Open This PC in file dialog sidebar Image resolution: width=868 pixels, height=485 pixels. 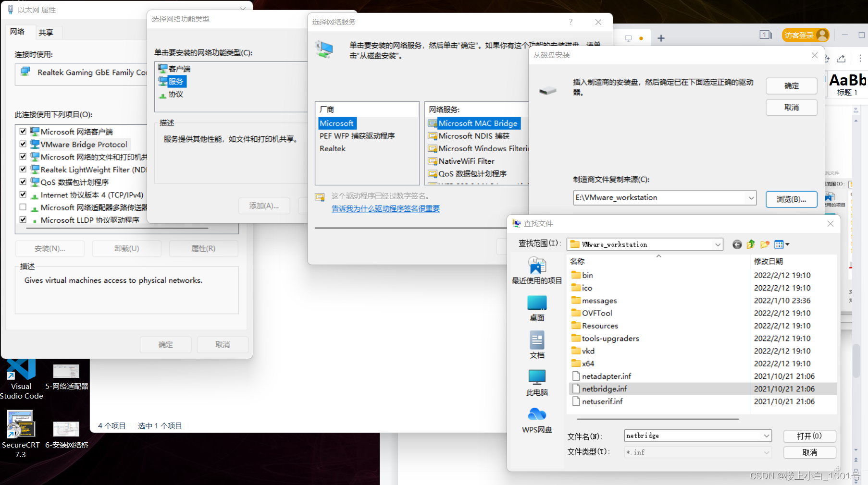tap(537, 383)
